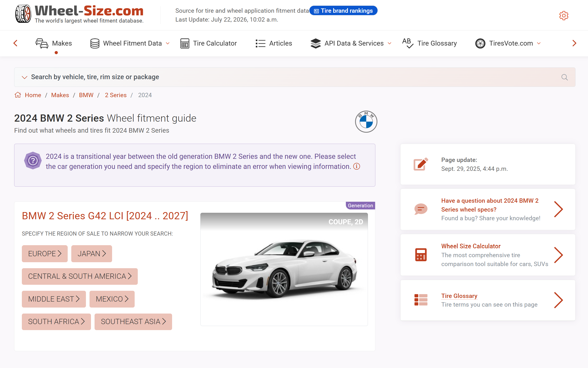The height and width of the screenshot is (368, 588).
Task: Select the CENTRAL & SOUTH AMERICA region
Action: 80,276
